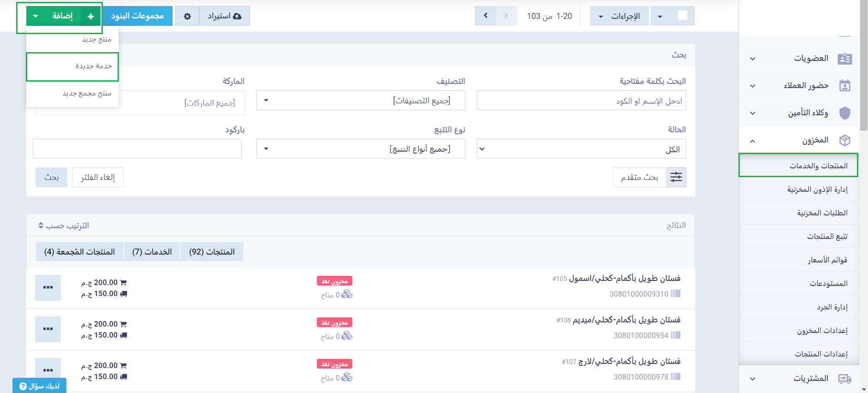Screen dimensions: 868x393
Task: Click the العضويات memberships sidebar icon
Action: 844,59
